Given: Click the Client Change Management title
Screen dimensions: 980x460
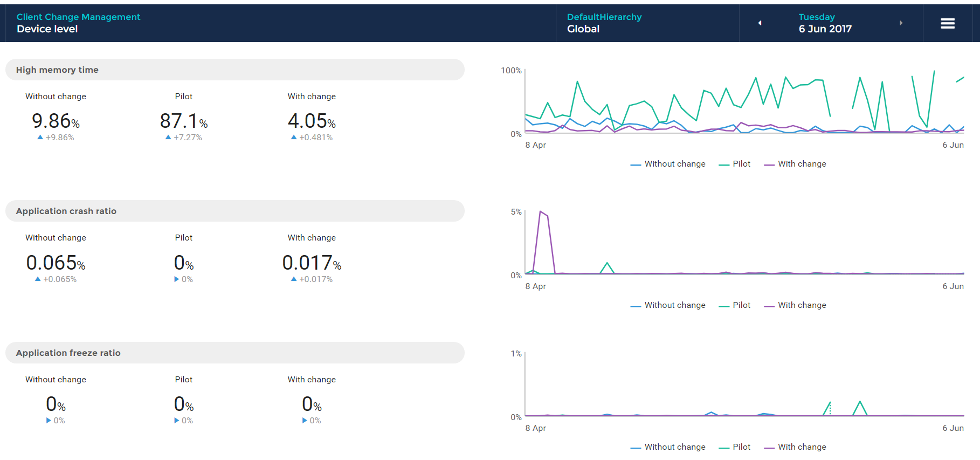Looking at the screenshot, I should point(78,17).
